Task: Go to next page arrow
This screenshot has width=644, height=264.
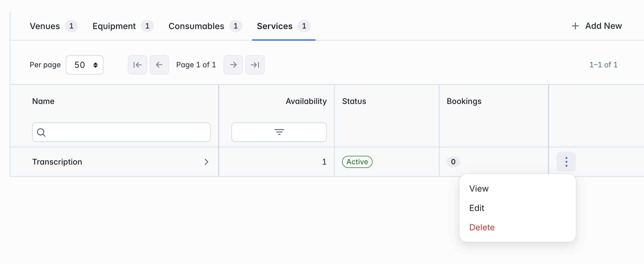Action: tap(233, 65)
